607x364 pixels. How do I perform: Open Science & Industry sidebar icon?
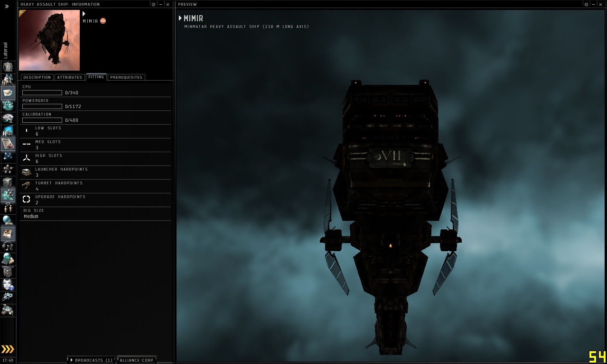click(x=8, y=131)
